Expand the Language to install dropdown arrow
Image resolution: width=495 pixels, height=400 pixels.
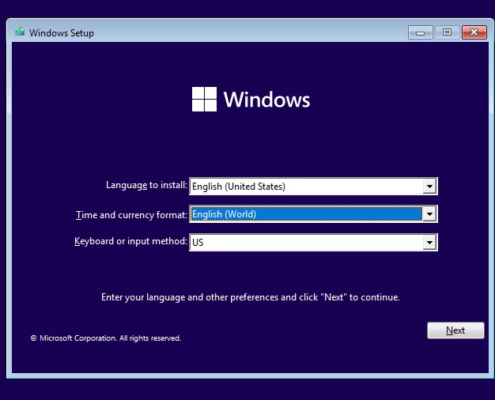pyautogui.click(x=429, y=186)
